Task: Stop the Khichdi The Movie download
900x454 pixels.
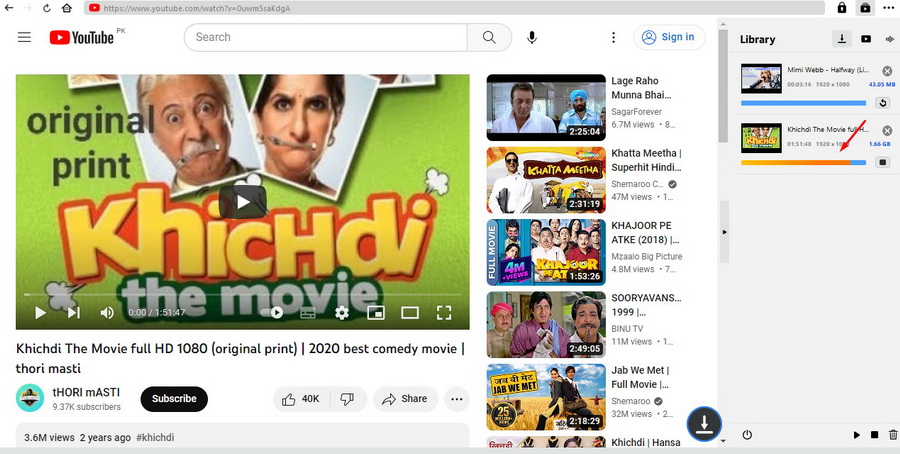Action: point(883,162)
